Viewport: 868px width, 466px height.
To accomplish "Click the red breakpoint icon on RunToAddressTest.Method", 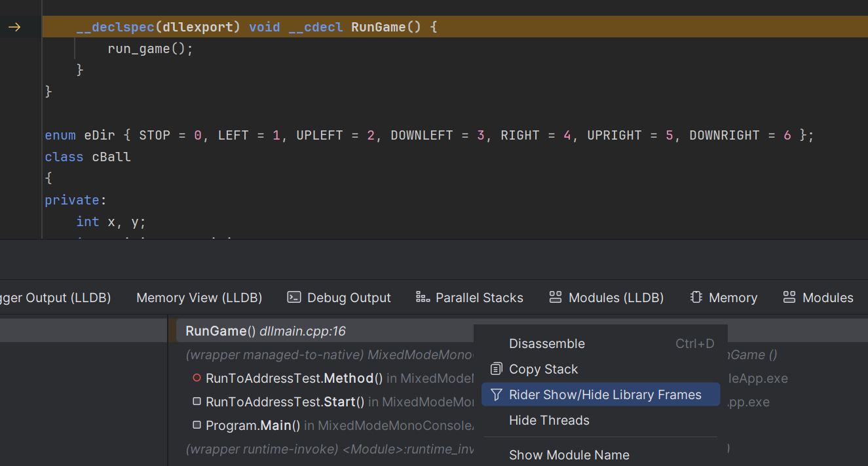I will 197,378.
